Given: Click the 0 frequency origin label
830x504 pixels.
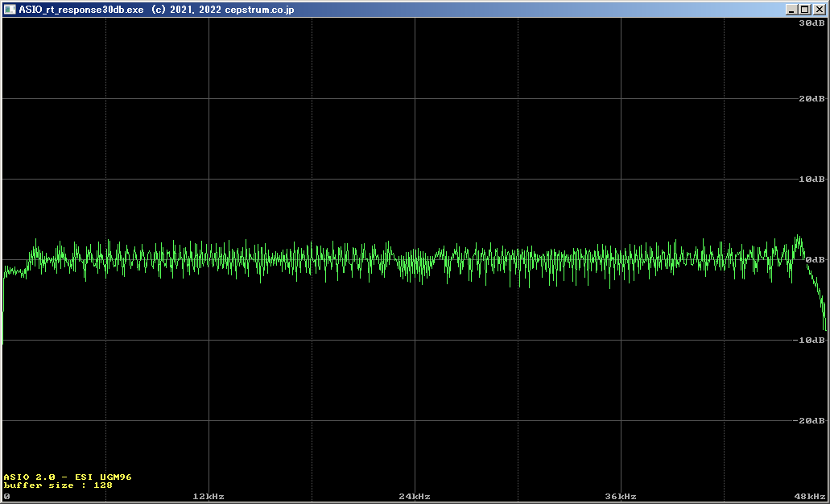Looking at the screenshot, I should (x=7, y=497).
